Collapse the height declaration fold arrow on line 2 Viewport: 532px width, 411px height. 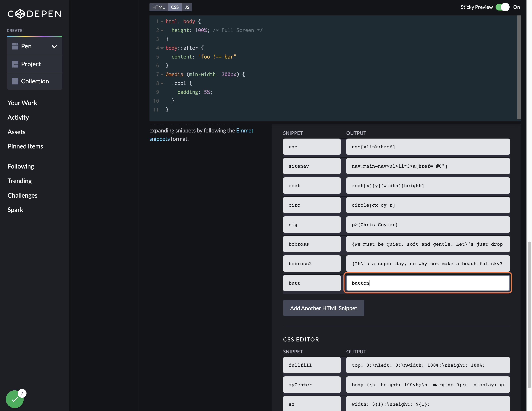162,30
